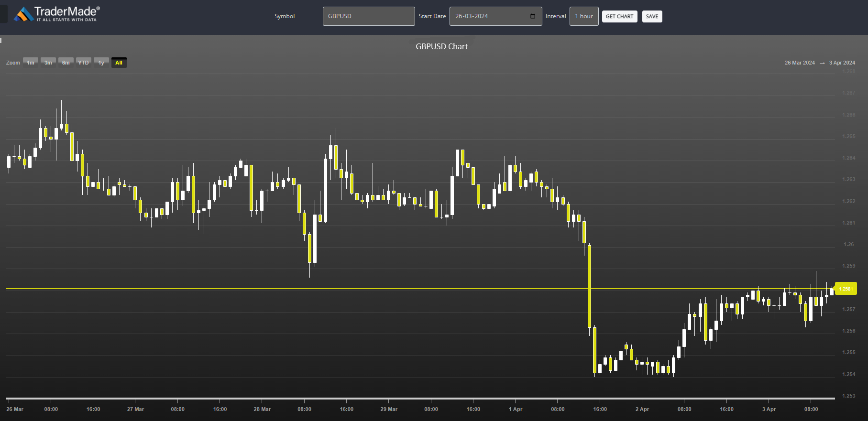
Task: Click the GBPUSD Chart title
Action: (x=441, y=46)
